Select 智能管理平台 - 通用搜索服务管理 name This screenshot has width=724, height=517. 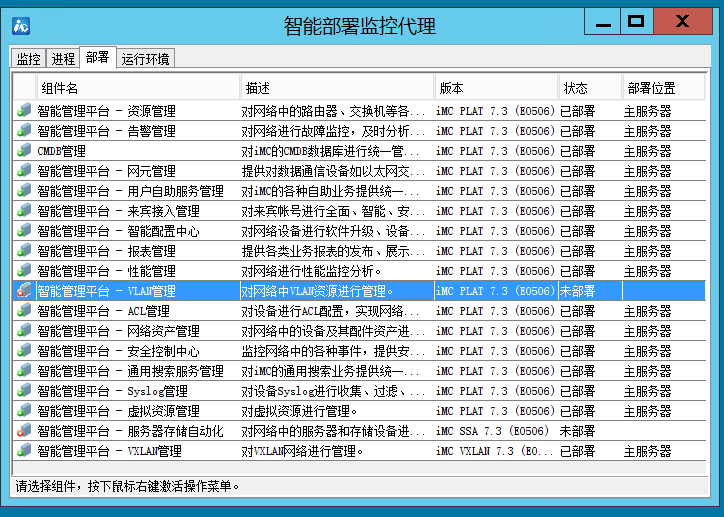point(131,371)
